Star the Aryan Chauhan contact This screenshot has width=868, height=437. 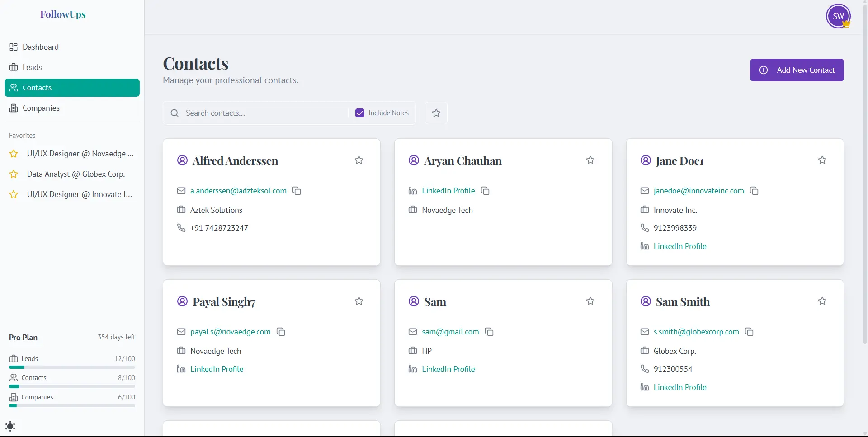590,160
